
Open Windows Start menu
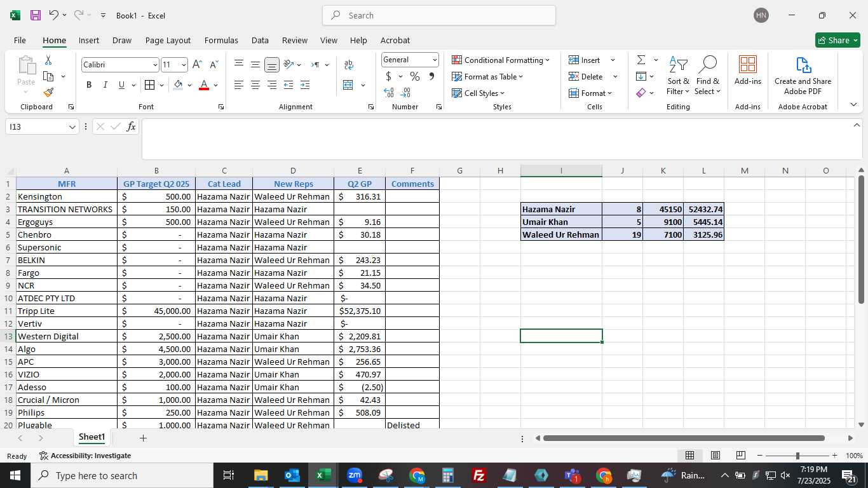pyautogui.click(x=15, y=475)
